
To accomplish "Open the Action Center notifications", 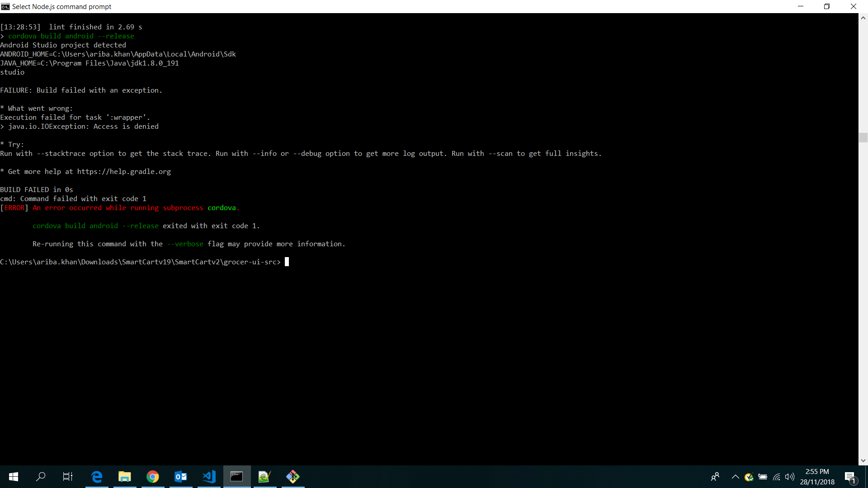I will tap(850, 477).
